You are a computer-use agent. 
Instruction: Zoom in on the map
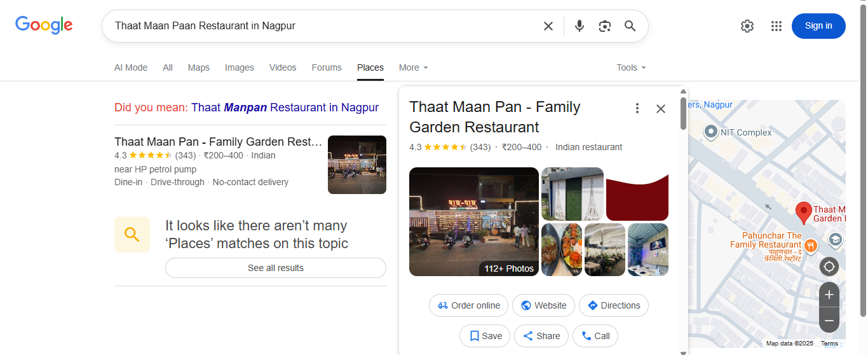point(829,295)
